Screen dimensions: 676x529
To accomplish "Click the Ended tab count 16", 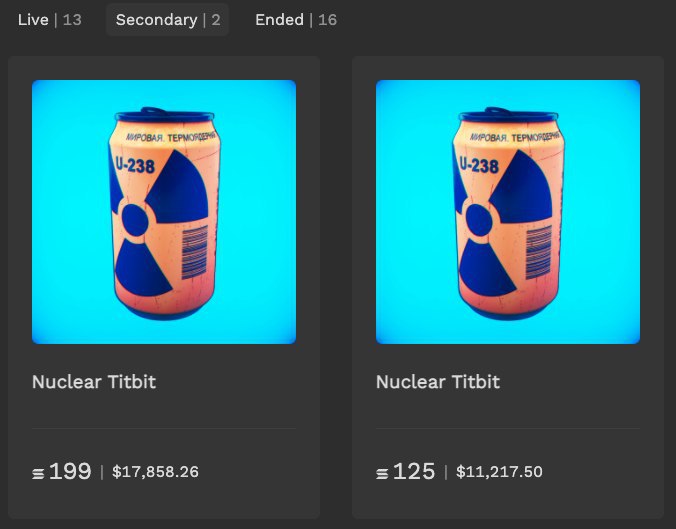I will (327, 20).
